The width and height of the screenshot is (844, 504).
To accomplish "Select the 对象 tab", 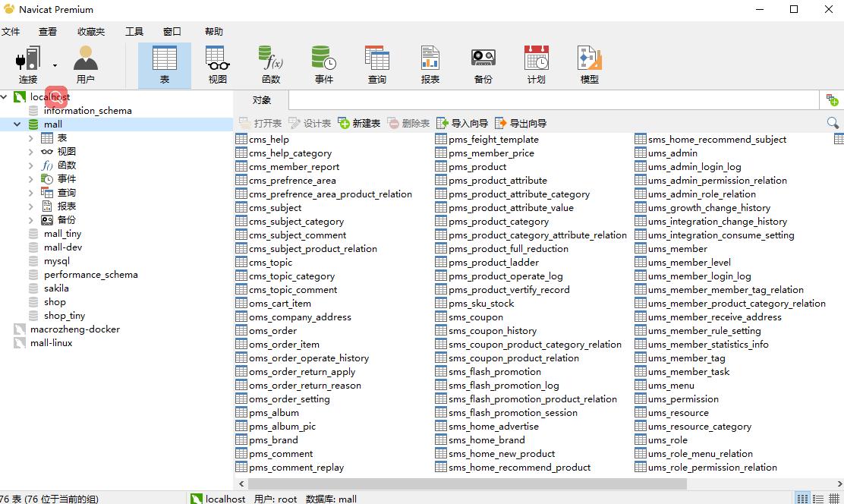I will pos(261,100).
